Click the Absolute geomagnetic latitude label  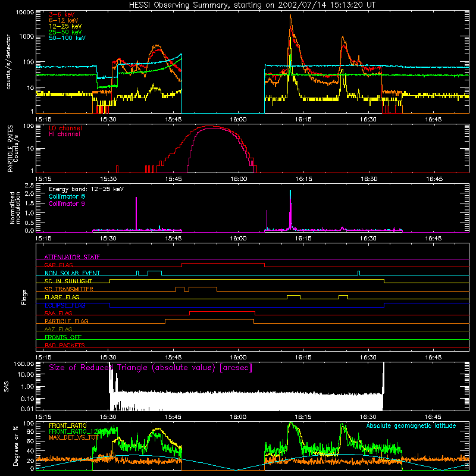[411, 425]
